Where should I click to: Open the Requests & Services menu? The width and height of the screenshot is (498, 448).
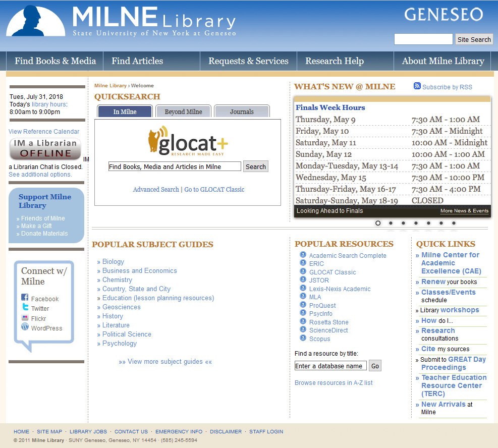tap(248, 61)
